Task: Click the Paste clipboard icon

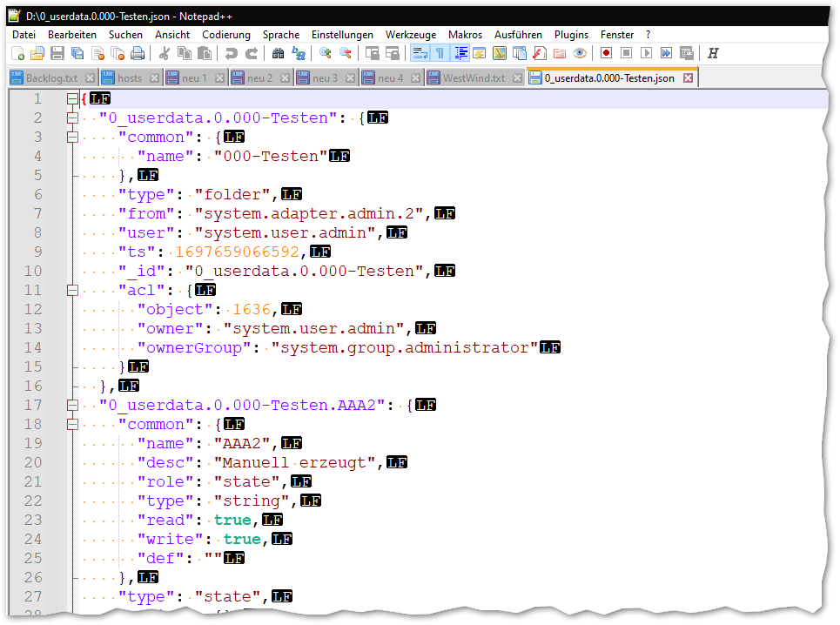Action: 204,54
